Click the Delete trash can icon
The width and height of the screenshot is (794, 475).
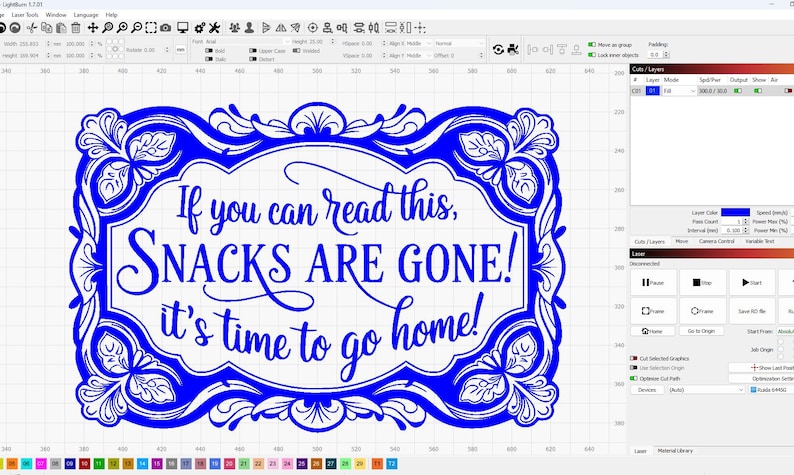click(x=76, y=28)
